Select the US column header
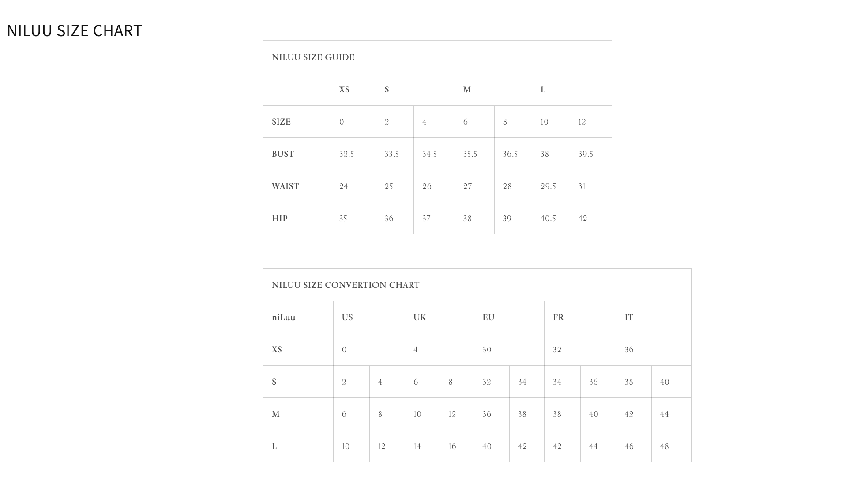This screenshot has width=868, height=480. [x=347, y=317]
